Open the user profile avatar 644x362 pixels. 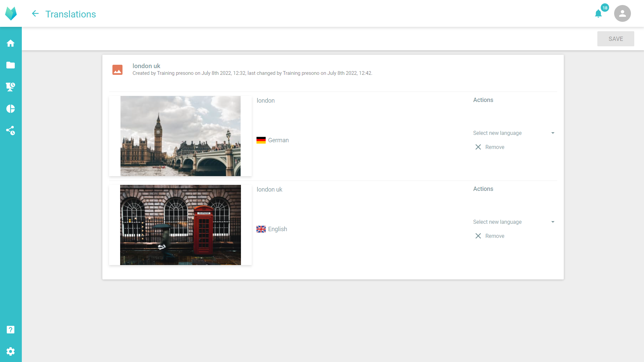click(622, 13)
